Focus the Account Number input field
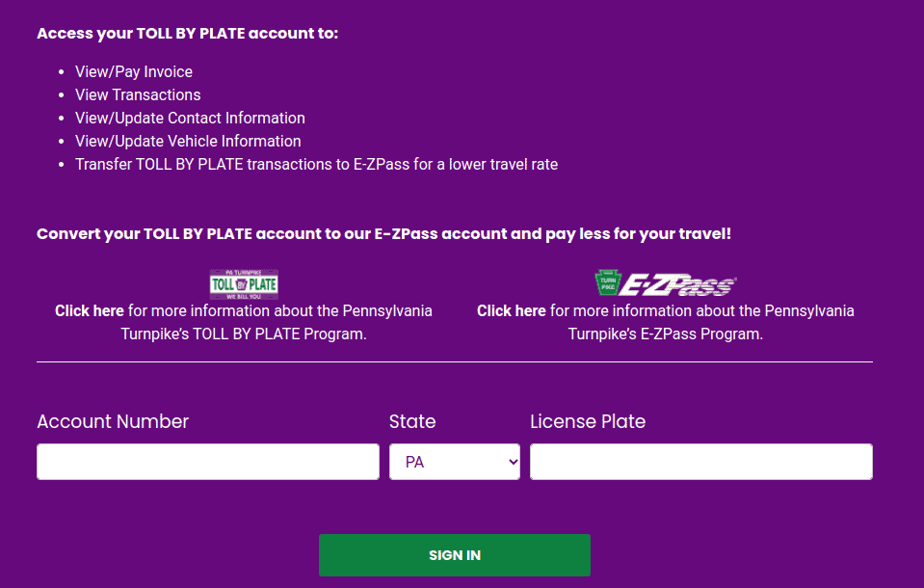The image size is (924, 588). [208, 462]
